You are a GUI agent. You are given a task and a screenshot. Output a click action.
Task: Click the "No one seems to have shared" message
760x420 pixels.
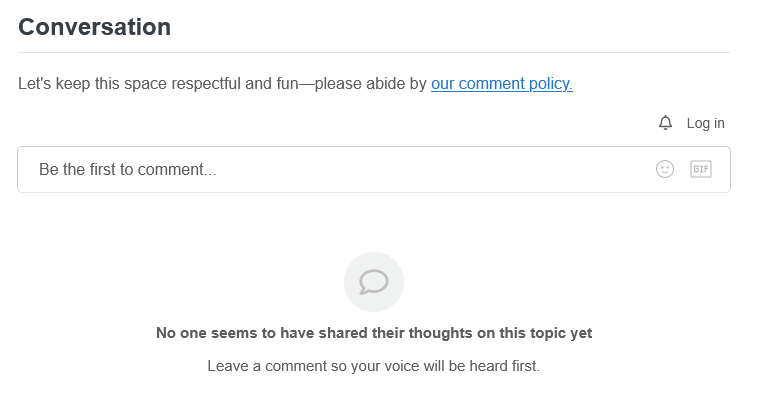point(374,333)
